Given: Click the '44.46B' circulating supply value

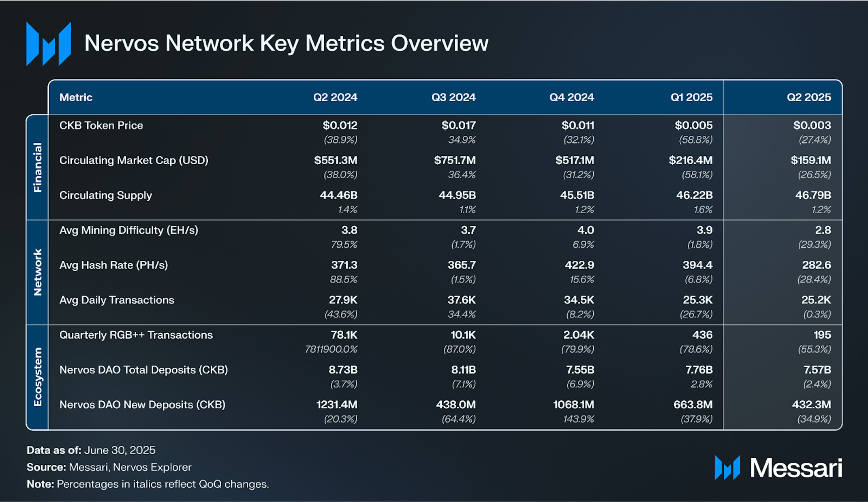Looking at the screenshot, I should (x=339, y=195).
